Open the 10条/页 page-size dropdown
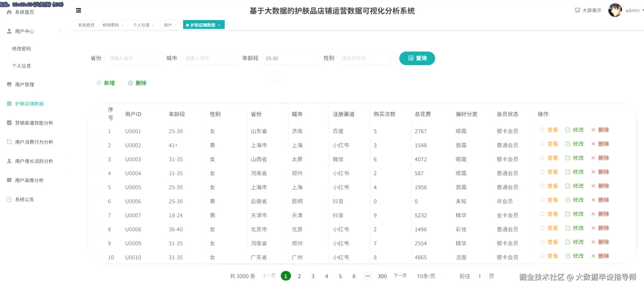Image resolution: width=644 pixels, height=289 pixels. (x=429, y=276)
